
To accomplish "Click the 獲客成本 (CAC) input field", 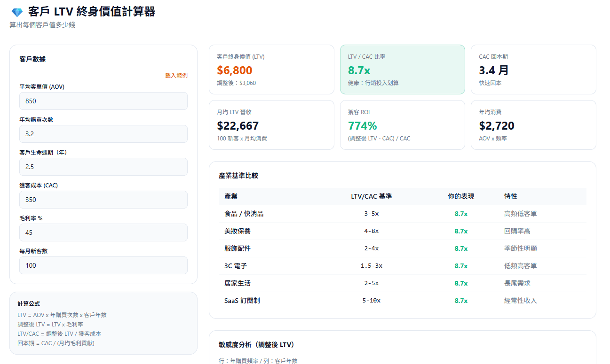I will tap(103, 200).
